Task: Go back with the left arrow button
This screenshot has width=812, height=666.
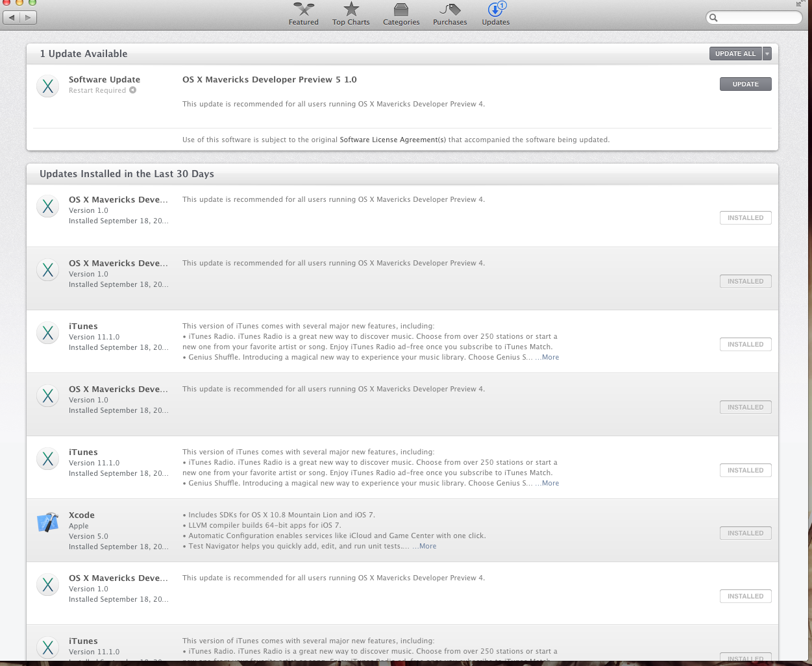Action: pos(12,18)
